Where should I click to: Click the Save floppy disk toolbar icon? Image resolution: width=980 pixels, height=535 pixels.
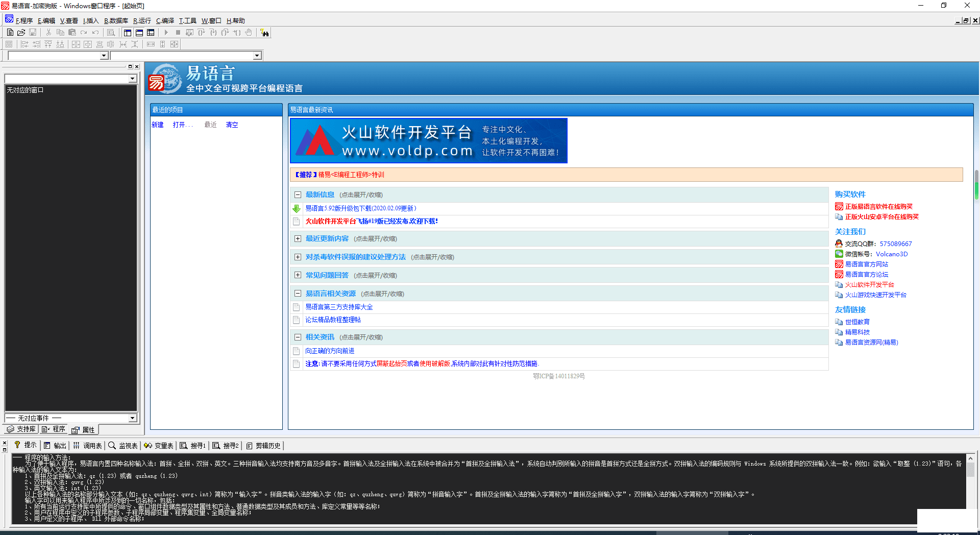pos(33,32)
